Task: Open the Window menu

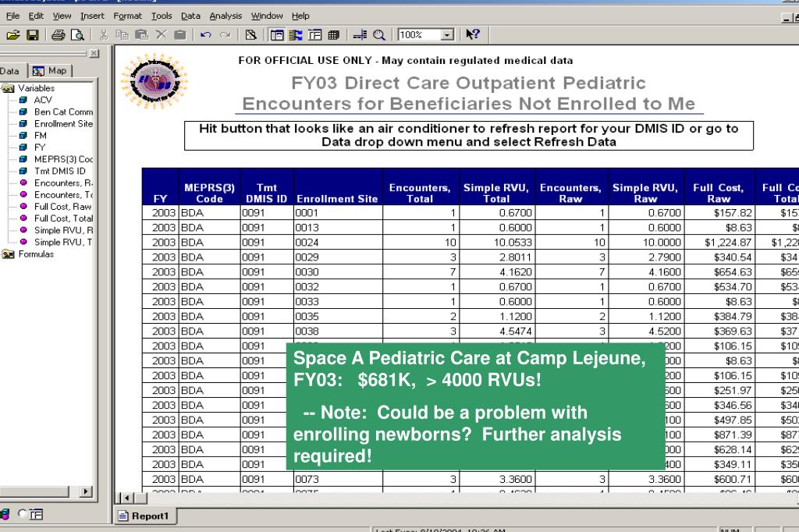Action: pyautogui.click(x=267, y=16)
